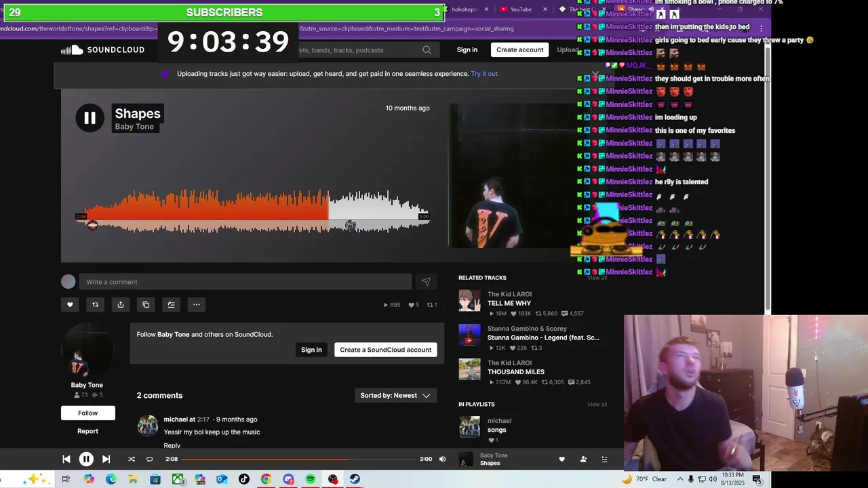Click Create account in the header

point(519,49)
